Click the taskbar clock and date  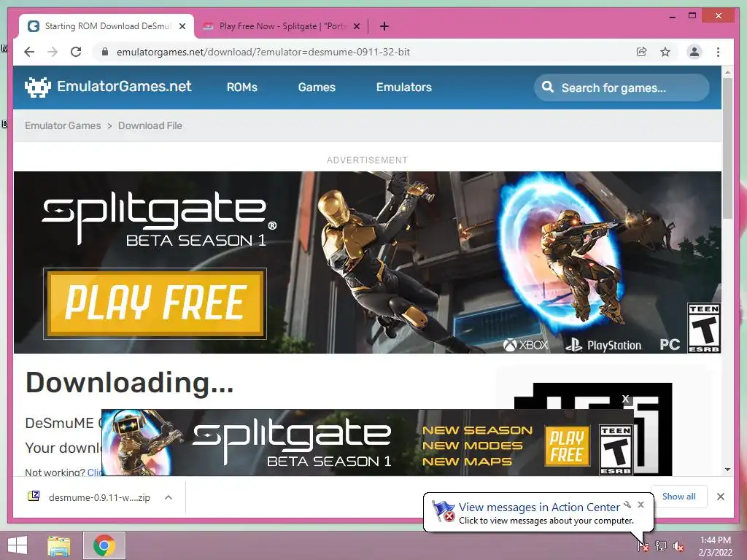715,546
